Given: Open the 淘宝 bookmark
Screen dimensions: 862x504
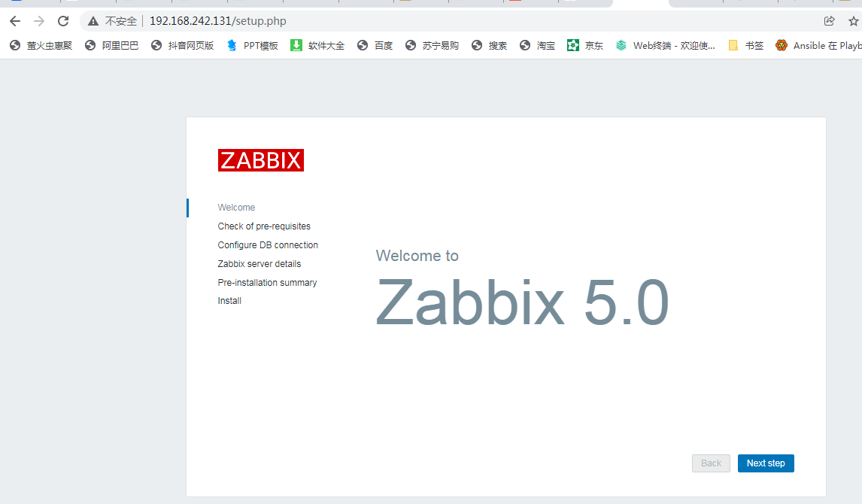Looking at the screenshot, I should point(537,46).
